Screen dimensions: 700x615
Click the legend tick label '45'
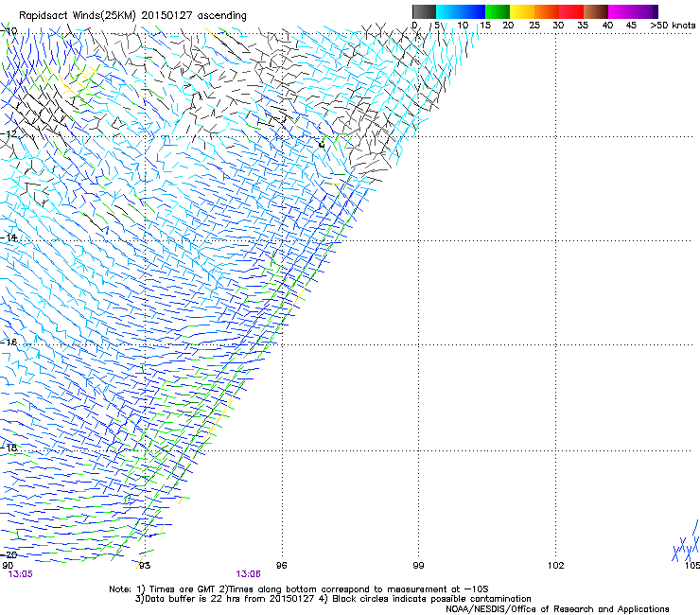(631, 26)
